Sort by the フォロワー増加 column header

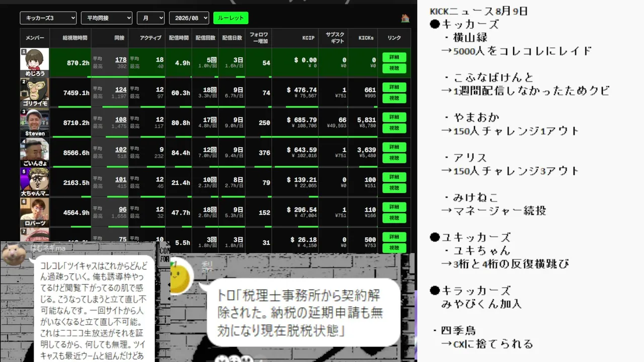[259, 38]
